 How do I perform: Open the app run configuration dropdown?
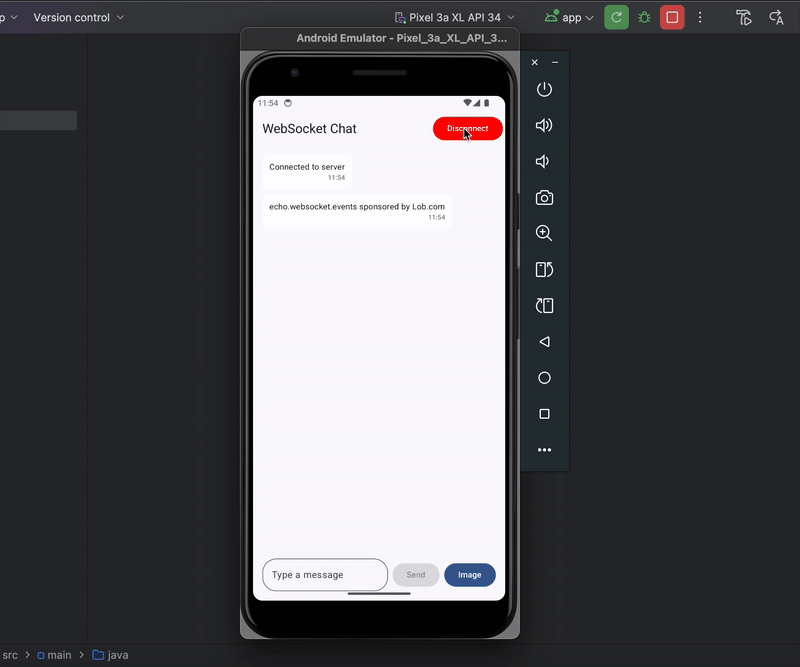(x=569, y=17)
